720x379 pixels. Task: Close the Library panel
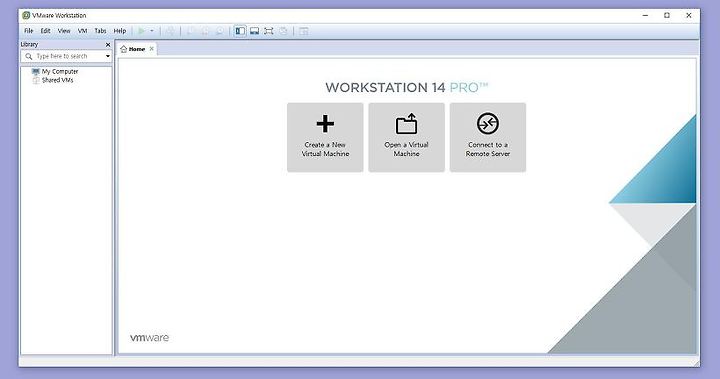tap(108, 45)
